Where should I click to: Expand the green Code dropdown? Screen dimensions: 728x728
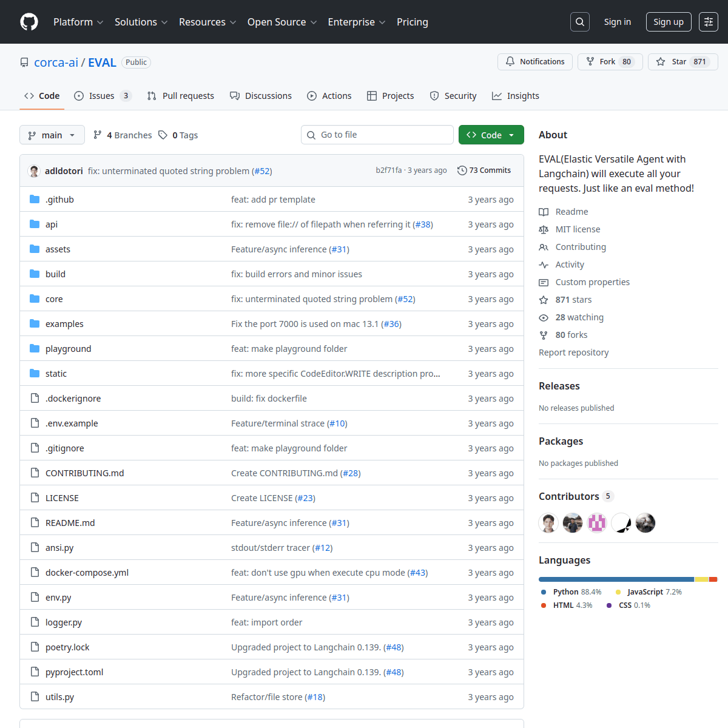[x=491, y=135]
